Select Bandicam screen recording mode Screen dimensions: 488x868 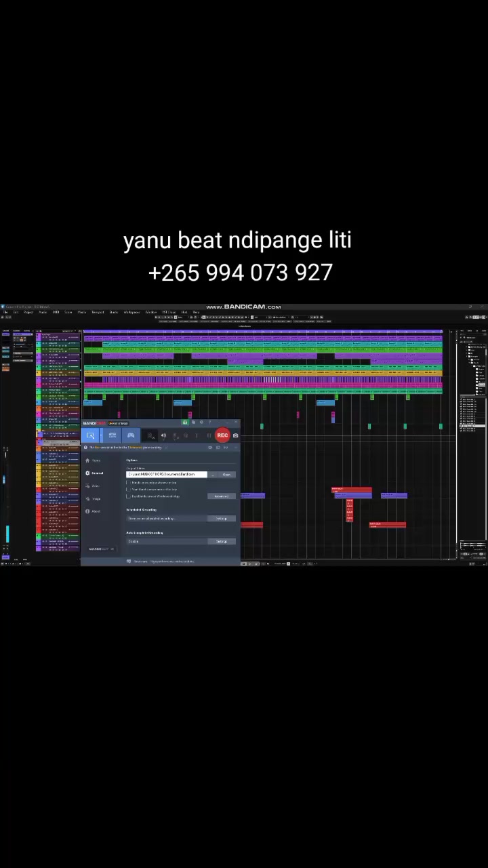pyautogui.click(x=90, y=435)
